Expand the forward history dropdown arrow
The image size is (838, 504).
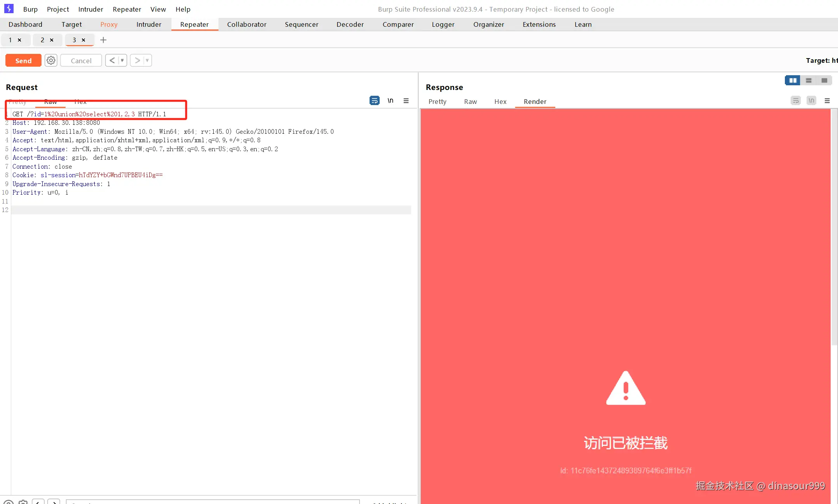(x=147, y=60)
